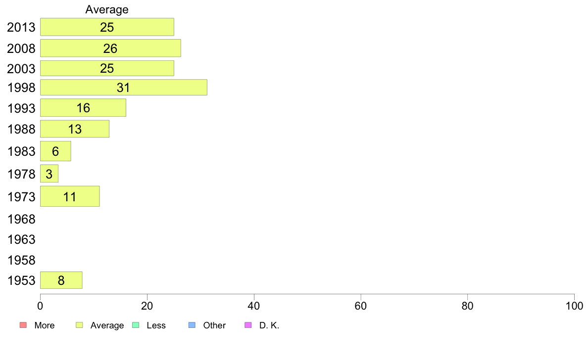Click the 2003 year label
Image resolution: width=588 pixels, height=364 pixels.
click(x=21, y=69)
